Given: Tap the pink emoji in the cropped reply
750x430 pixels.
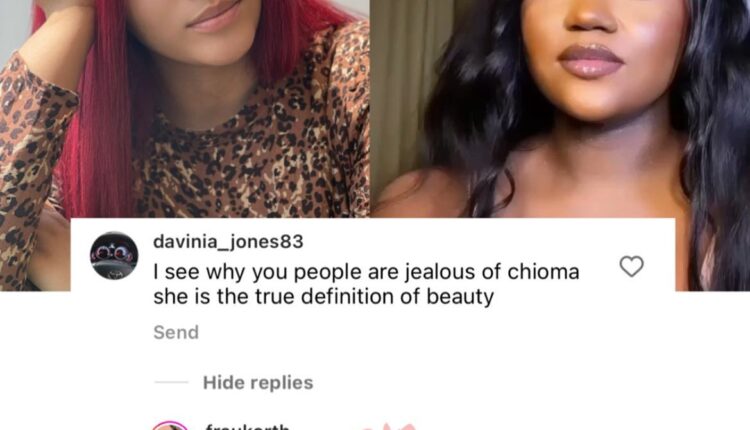Looking at the screenshot, I should (x=387, y=427).
